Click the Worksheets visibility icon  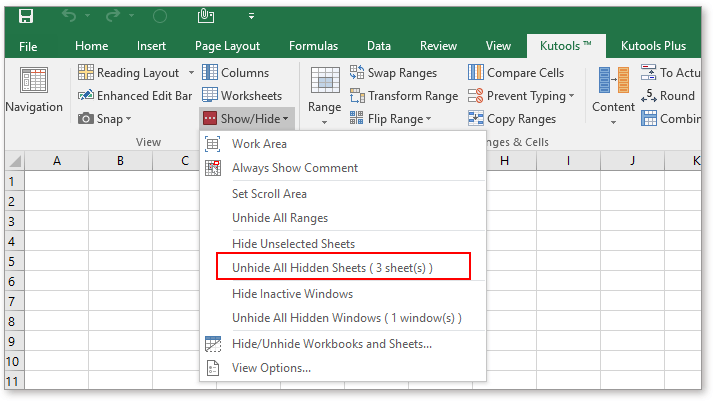click(x=210, y=95)
